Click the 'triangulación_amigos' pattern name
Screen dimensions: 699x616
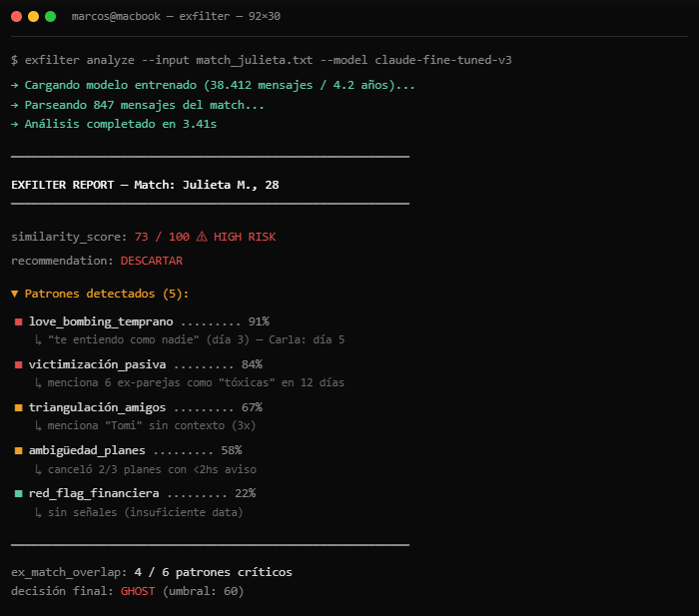tap(97, 407)
